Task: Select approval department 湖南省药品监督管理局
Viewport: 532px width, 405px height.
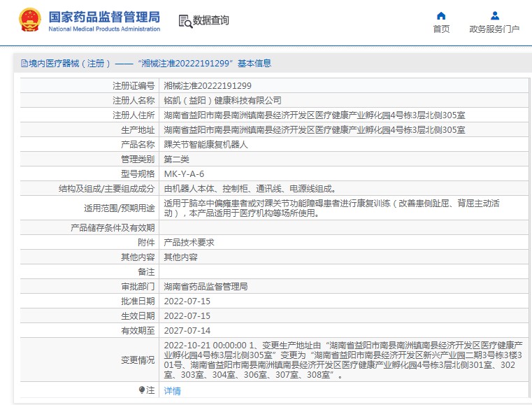Action: tap(206, 286)
